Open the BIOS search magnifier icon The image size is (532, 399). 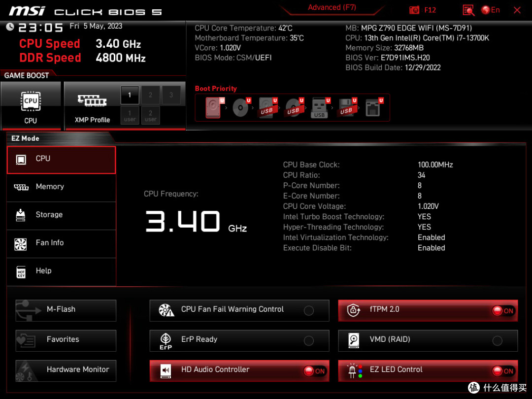pyautogui.click(x=468, y=10)
